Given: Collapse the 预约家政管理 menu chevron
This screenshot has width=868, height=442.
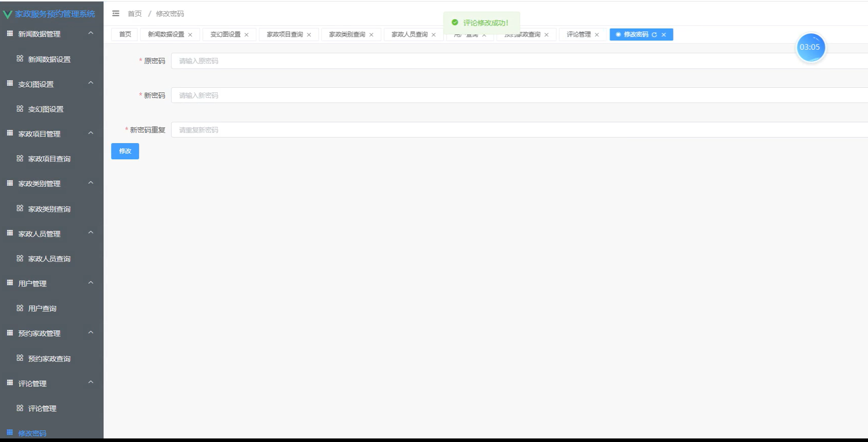Looking at the screenshot, I should coord(91,332).
